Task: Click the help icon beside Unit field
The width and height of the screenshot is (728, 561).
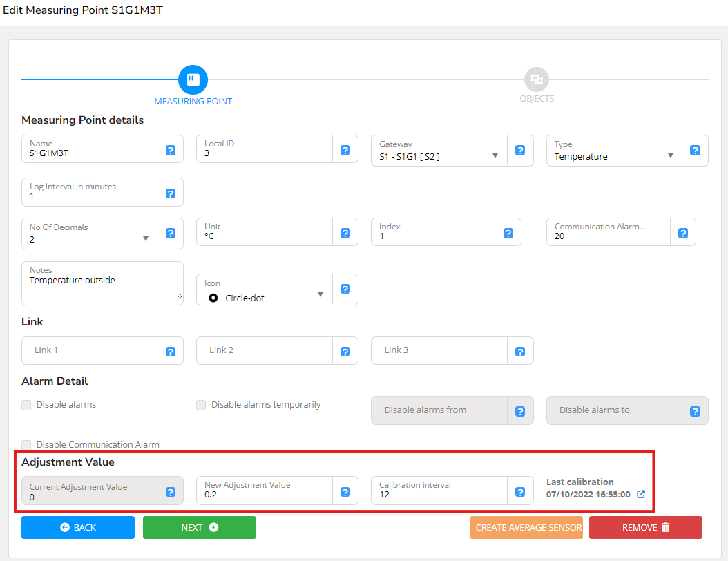Action: pos(345,233)
